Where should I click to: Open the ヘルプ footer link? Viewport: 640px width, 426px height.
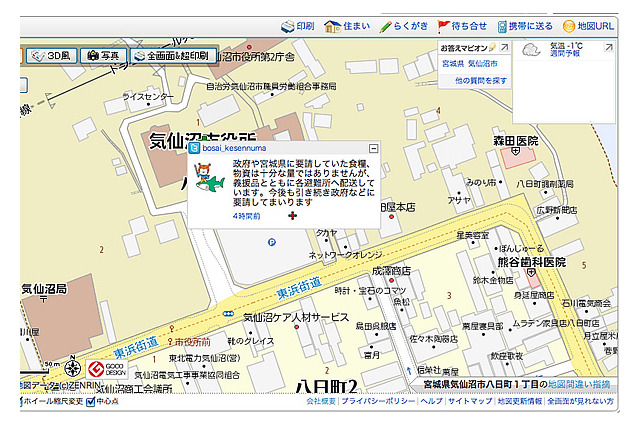(x=431, y=402)
